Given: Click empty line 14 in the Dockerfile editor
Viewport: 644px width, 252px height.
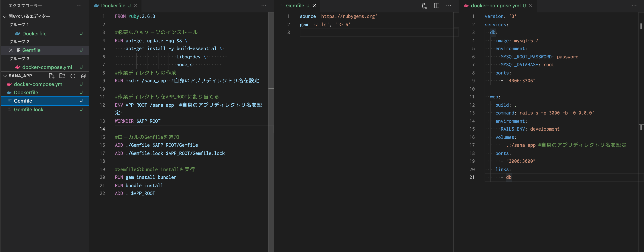Looking at the screenshot, I should (x=191, y=129).
